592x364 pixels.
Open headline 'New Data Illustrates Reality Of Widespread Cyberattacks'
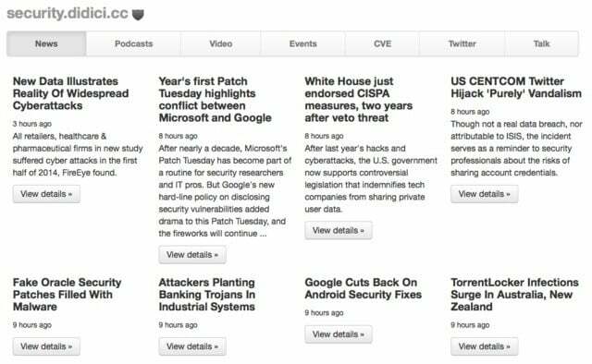pos(70,93)
